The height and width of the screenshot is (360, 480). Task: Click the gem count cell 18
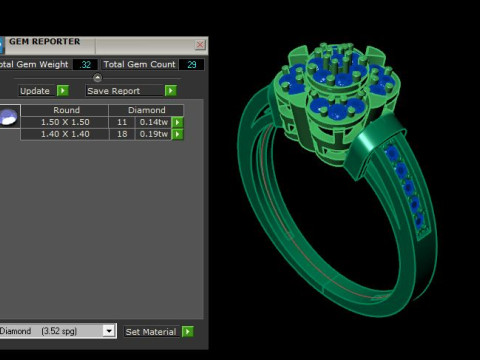coord(122,134)
